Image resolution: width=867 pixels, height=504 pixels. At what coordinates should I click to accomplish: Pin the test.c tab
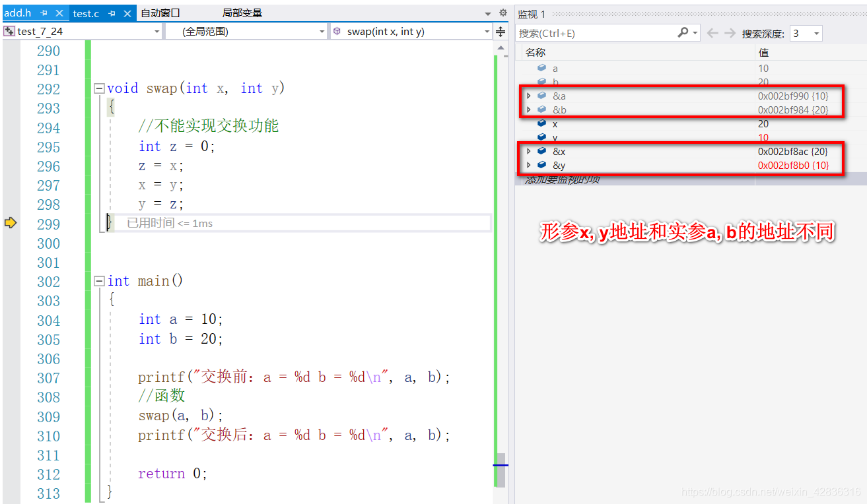pos(112,13)
